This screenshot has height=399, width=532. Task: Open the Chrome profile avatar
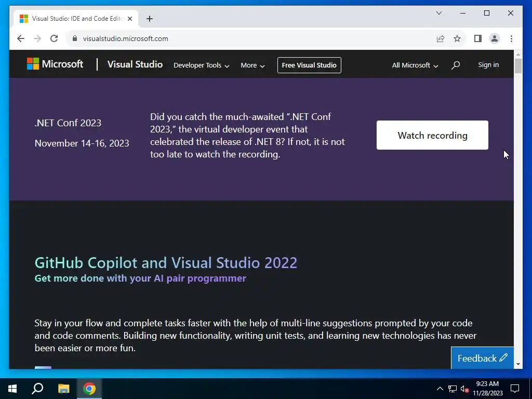coord(495,38)
